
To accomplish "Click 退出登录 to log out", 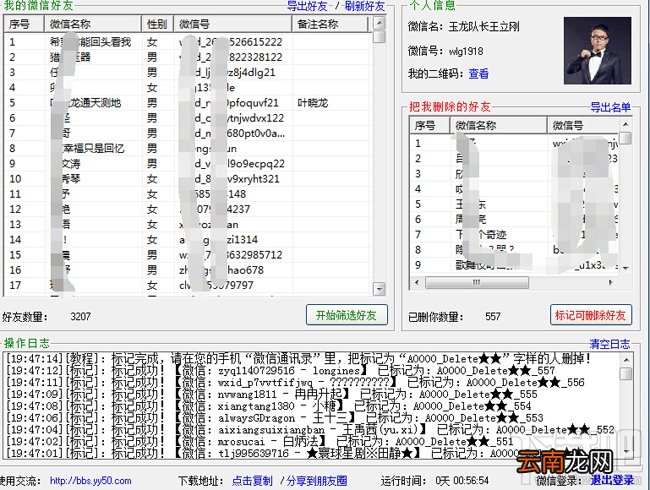I will tap(613, 480).
